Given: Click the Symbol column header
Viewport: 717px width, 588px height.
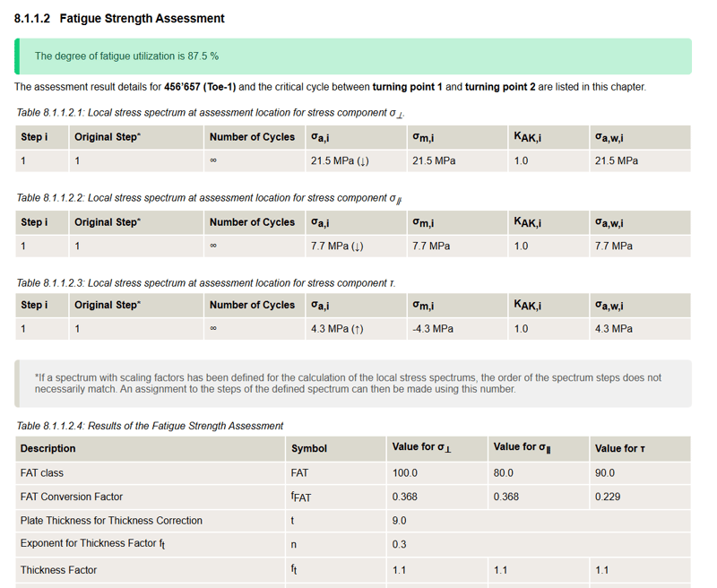Looking at the screenshot, I should (309, 448).
